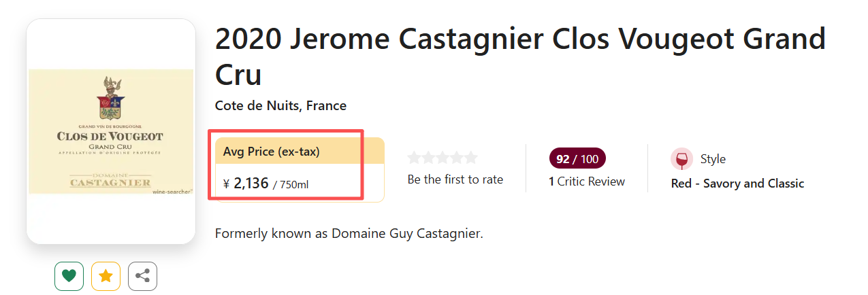Click the coat of arms crest on the label

coord(111,99)
